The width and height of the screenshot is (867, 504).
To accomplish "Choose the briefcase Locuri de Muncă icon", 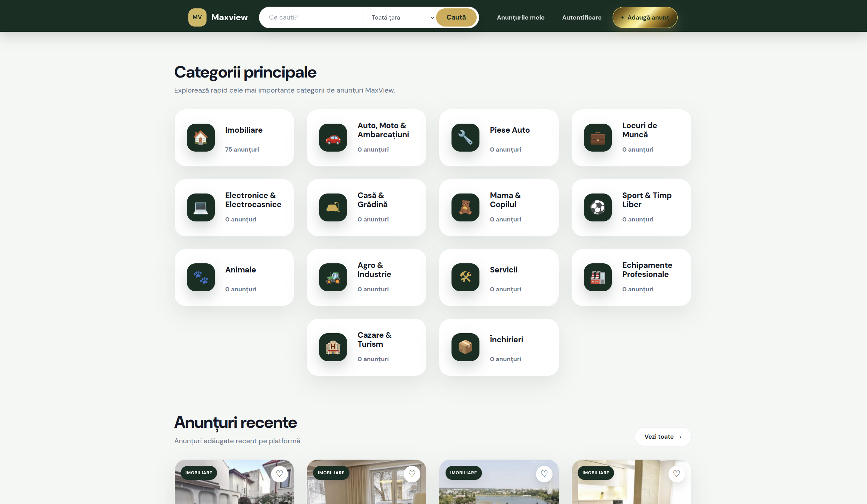I will click(x=598, y=138).
